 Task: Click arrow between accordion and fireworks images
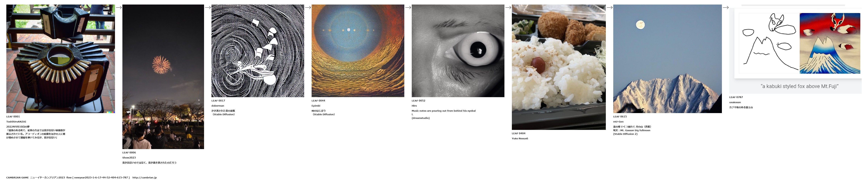pyautogui.click(x=119, y=7)
